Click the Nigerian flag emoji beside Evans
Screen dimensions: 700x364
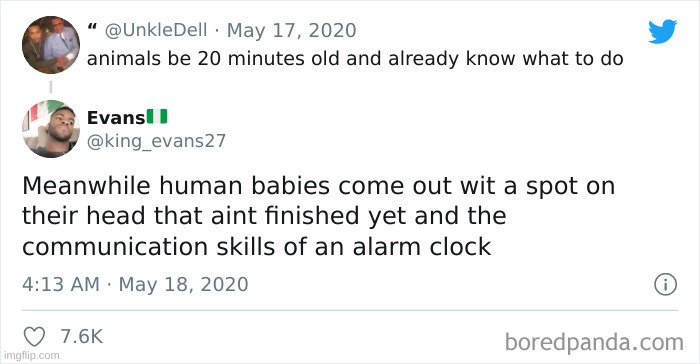pos(157,117)
